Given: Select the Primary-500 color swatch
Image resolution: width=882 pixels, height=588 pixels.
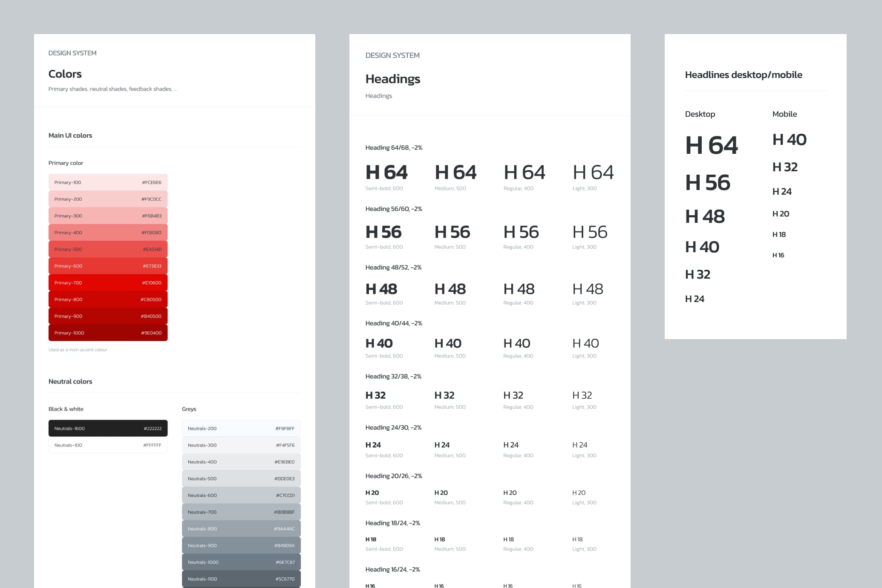Looking at the screenshot, I should point(108,249).
